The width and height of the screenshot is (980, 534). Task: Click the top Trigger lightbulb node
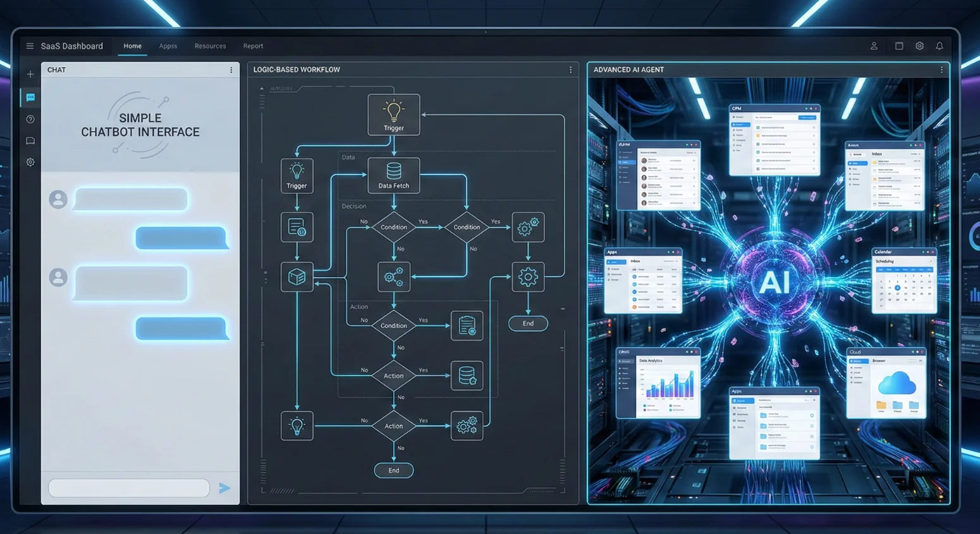tap(394, 115)
